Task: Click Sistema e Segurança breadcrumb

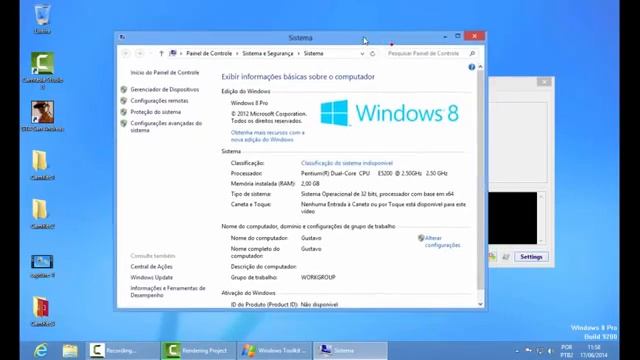Action: (x=268, y=53)
